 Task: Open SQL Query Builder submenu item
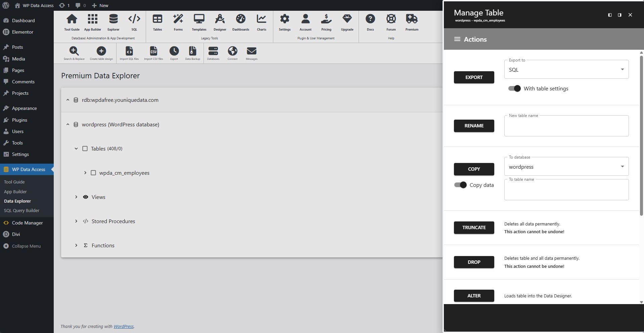[x=21, y=210]
